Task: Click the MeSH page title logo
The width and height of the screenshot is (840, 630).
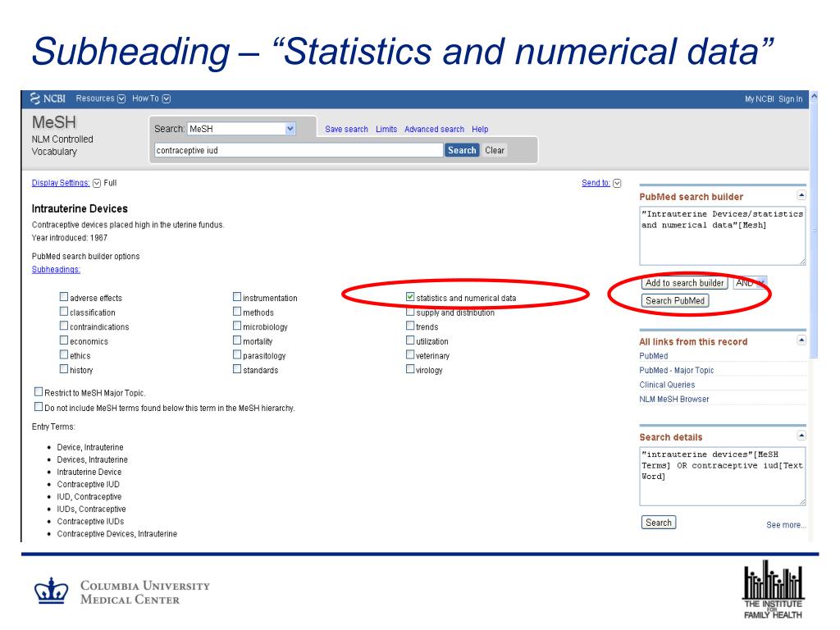Action: tap(54, 122)
